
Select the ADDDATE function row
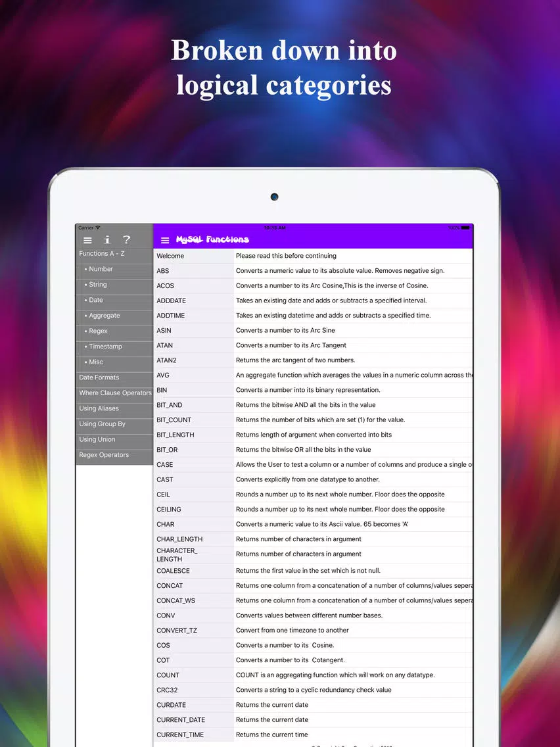pos(313,301)
